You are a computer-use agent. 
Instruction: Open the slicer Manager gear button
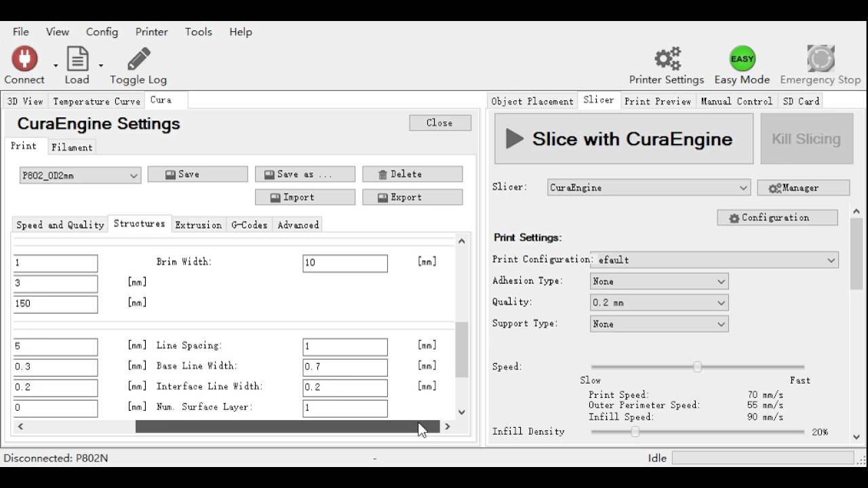pos(804,188)
